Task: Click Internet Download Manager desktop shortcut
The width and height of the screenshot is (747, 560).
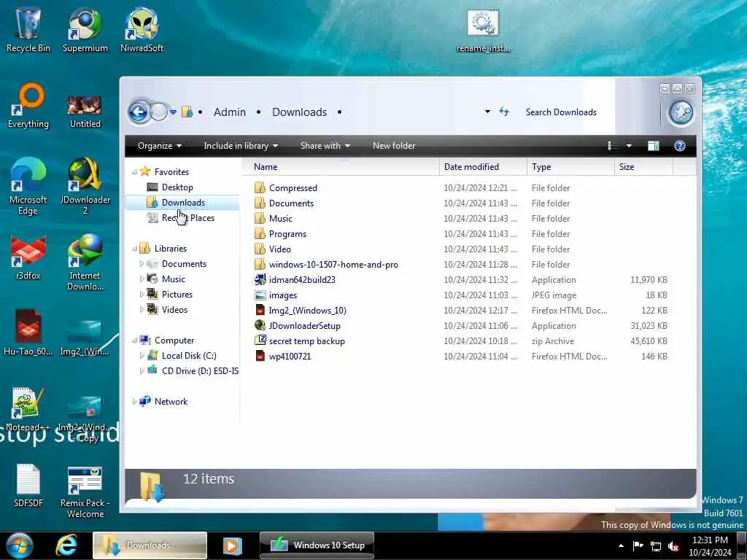Action: [85, 262]
